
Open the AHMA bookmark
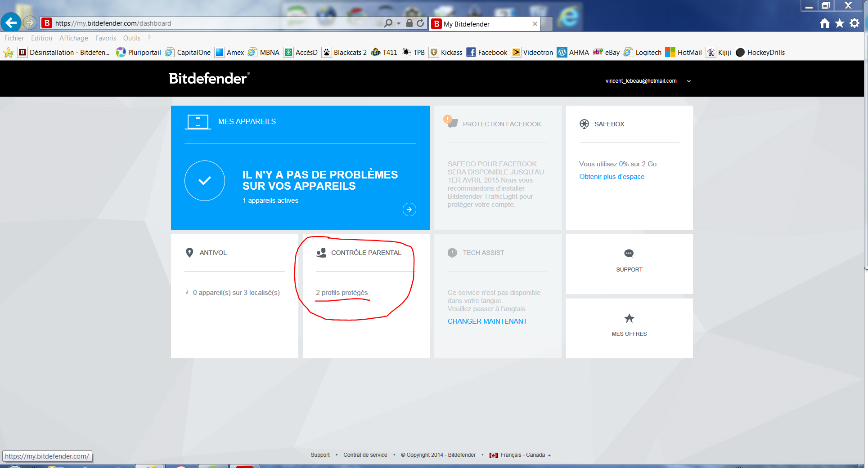pos(573,53)
